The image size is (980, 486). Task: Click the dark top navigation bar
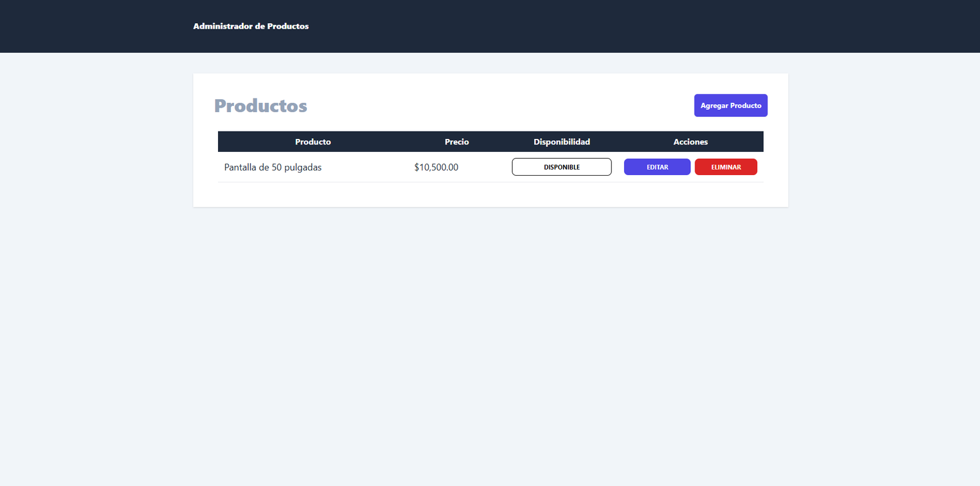click(x=551, y=26)
